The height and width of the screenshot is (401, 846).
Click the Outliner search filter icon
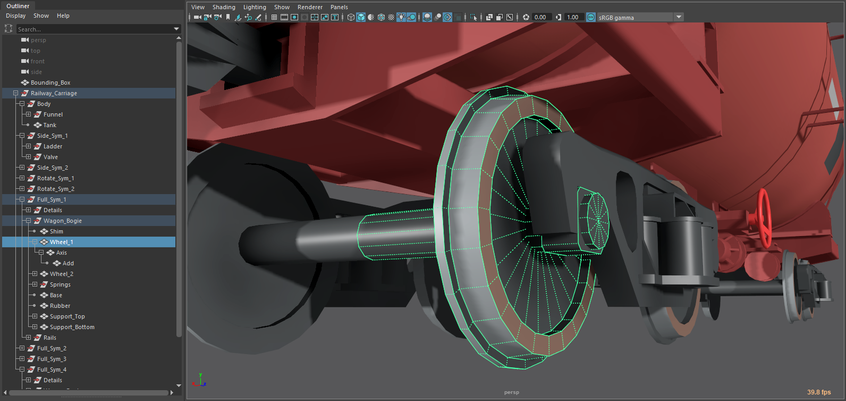9,29
